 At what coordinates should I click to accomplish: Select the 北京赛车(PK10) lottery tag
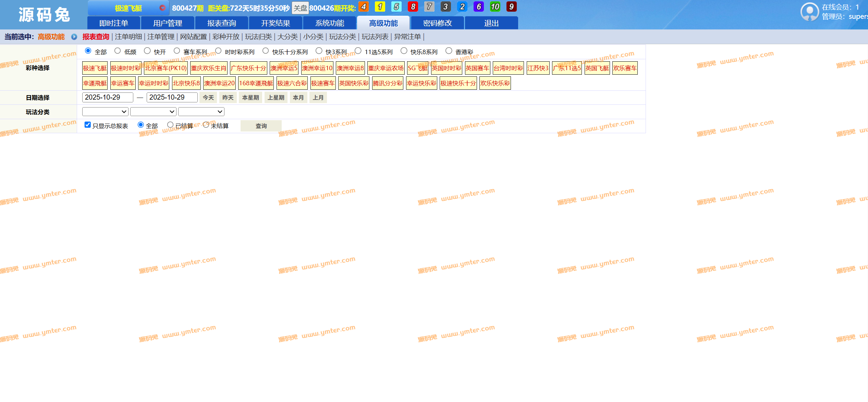(x=166, y=68)
